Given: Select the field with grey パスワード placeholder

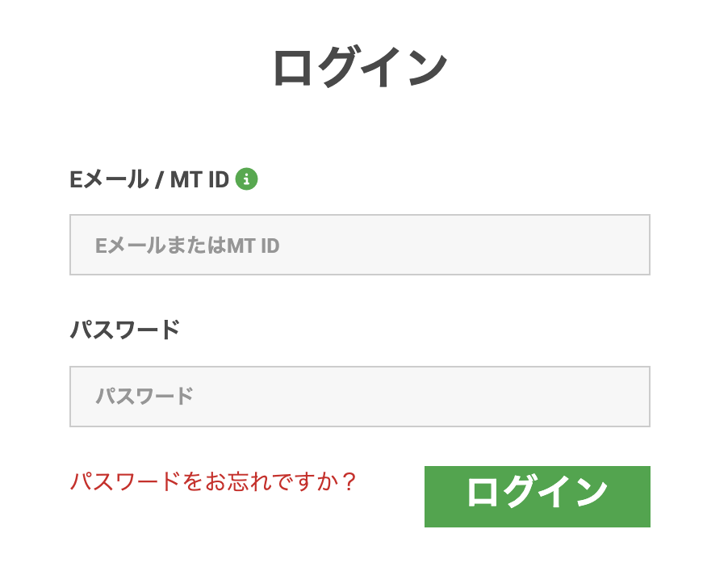Looking at the screenshot, I should point(360,397).
